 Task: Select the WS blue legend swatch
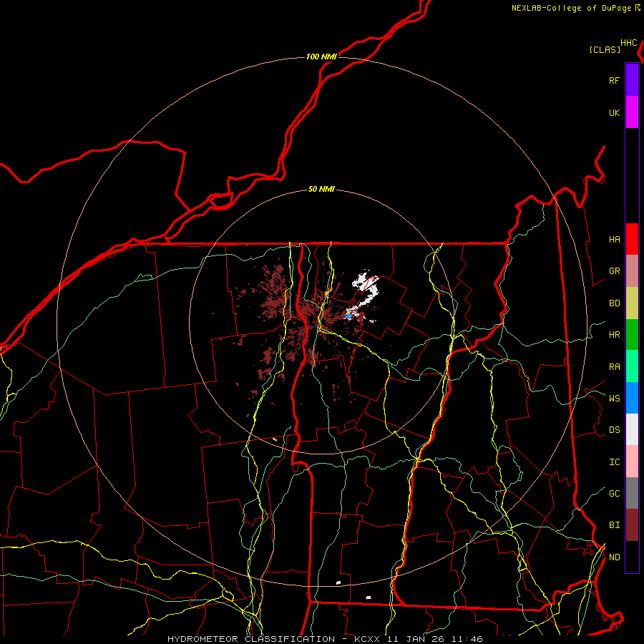[x=632, y=398]
